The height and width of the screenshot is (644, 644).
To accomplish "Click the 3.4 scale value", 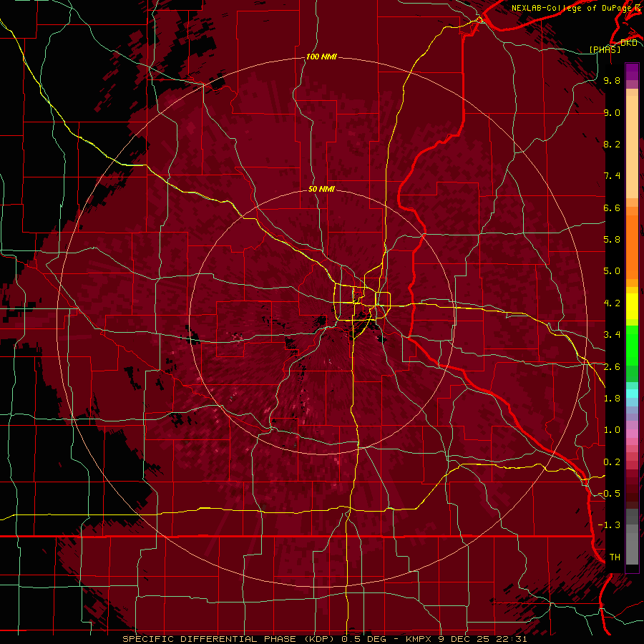I will click(612, 335).
